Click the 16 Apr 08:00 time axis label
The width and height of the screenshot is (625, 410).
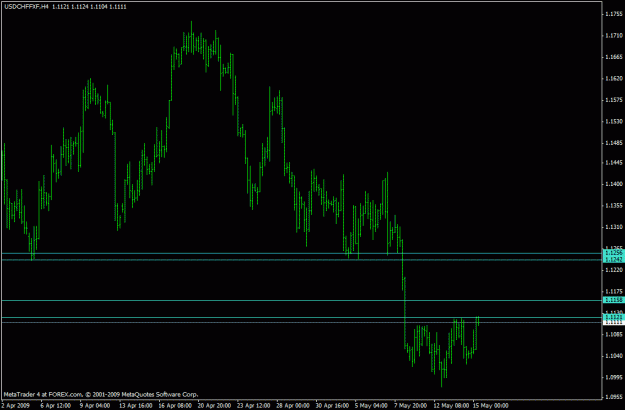pyautogui.click(x=175, y=406)
